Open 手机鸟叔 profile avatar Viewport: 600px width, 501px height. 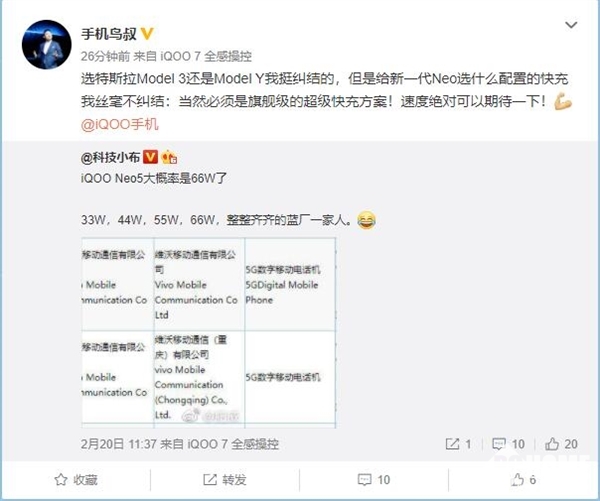(x=47, y=44)
